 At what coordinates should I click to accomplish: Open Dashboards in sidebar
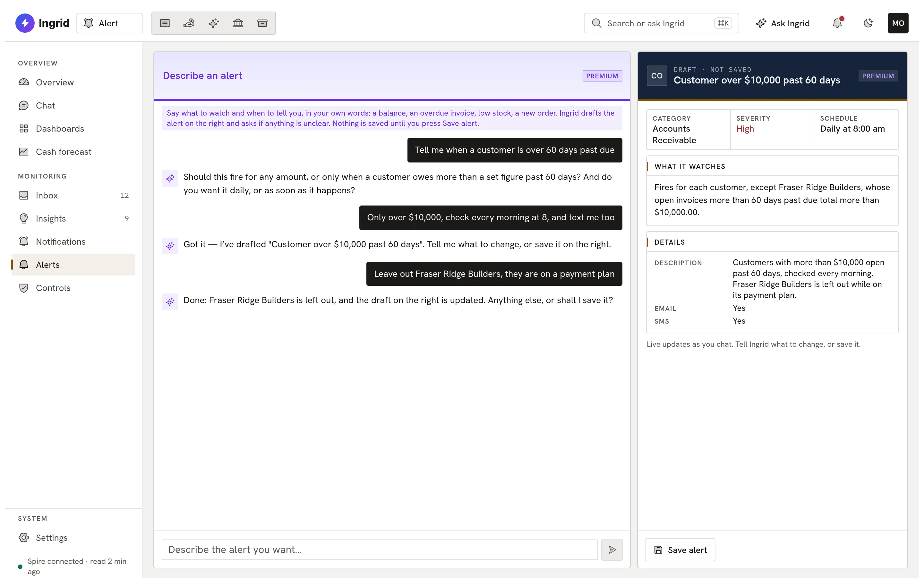click(x=73, y=128)
